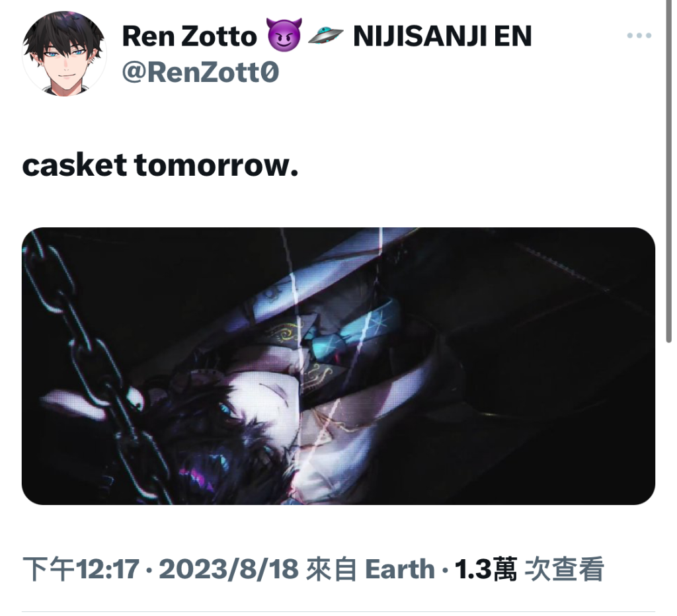Open the 下午12:17 timestamp link

coord(81,569)
